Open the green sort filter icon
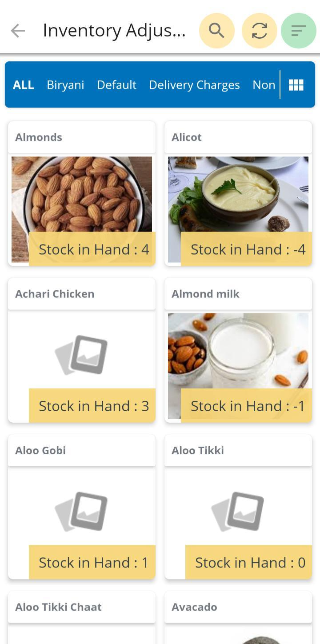Screen dimensions: 320x644 click(298, 31)
